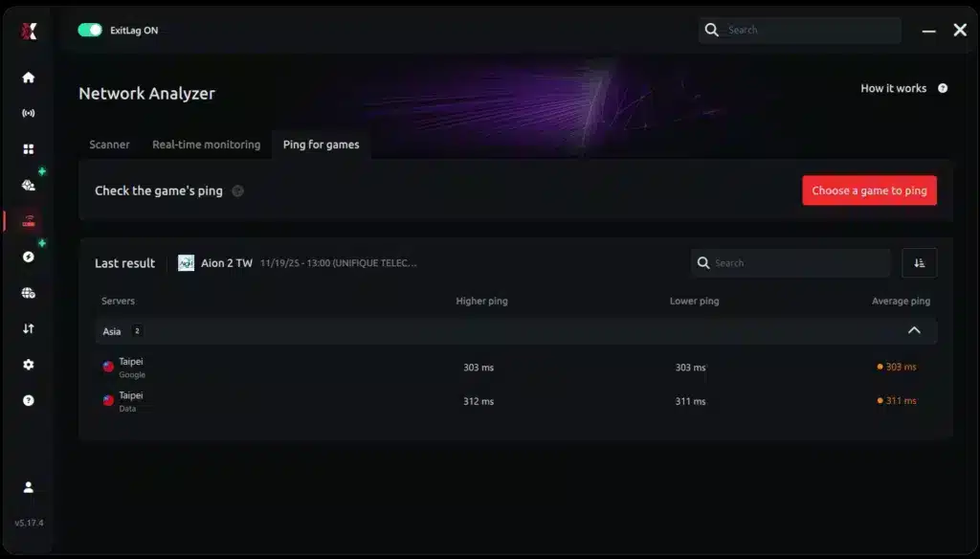
Task: Open the lightning bolt boost icon
Action: click(x=29, y=257)
